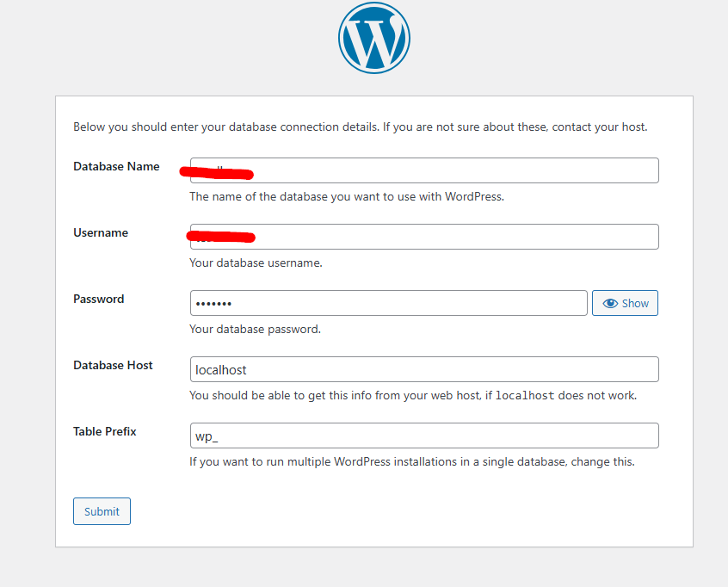This screenshot has width=728, height=587.
Task: Click the WordPress logo
Action: pos(374,38)
